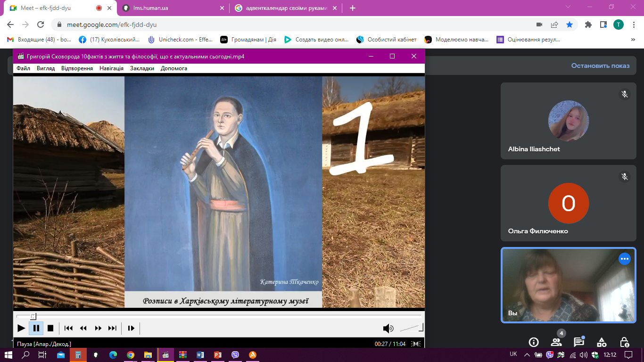Open the Meet chat panel

pyautogui.click(x=579, y=342)
